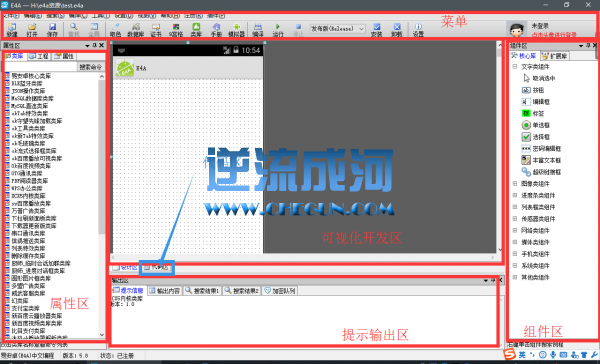Select the 选择框 checkbox component
This screenshot has height=364, width=600.
coord(536,137)
